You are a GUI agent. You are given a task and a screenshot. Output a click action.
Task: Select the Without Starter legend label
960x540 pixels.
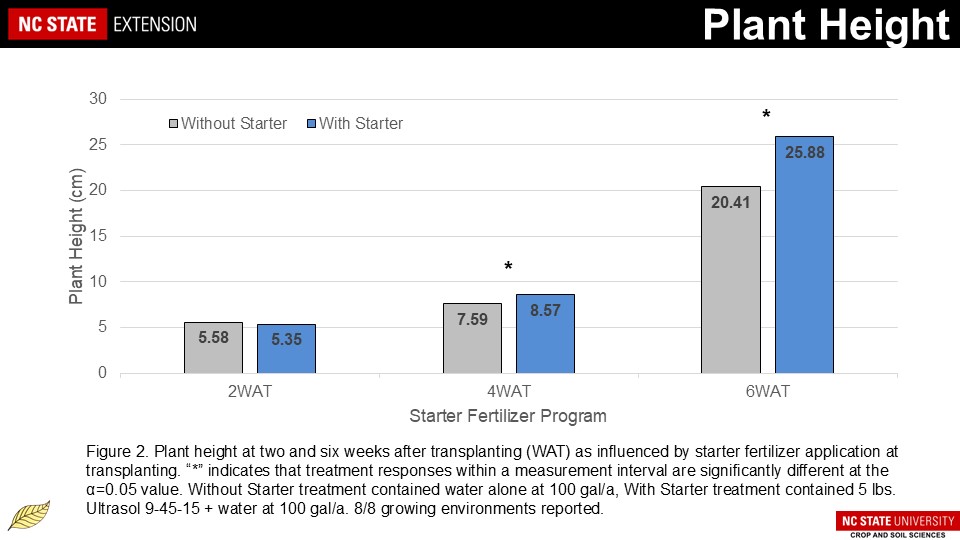tap(234, 124)
